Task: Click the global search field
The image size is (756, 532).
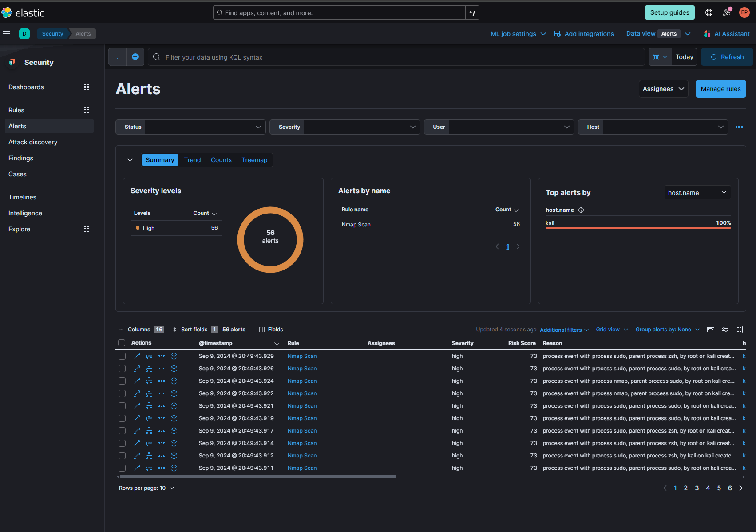Action: [x=340, y=12]
